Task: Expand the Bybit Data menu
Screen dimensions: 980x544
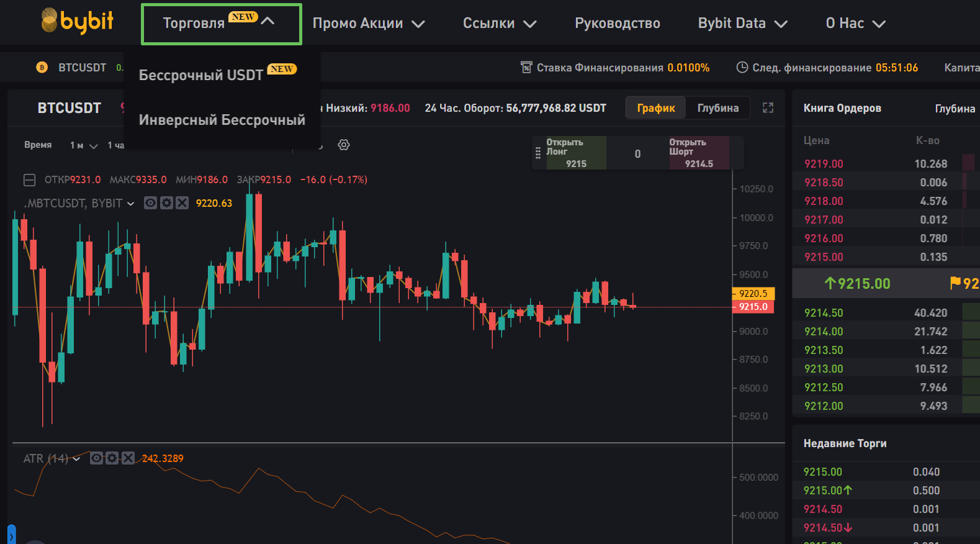Action: 743,24
